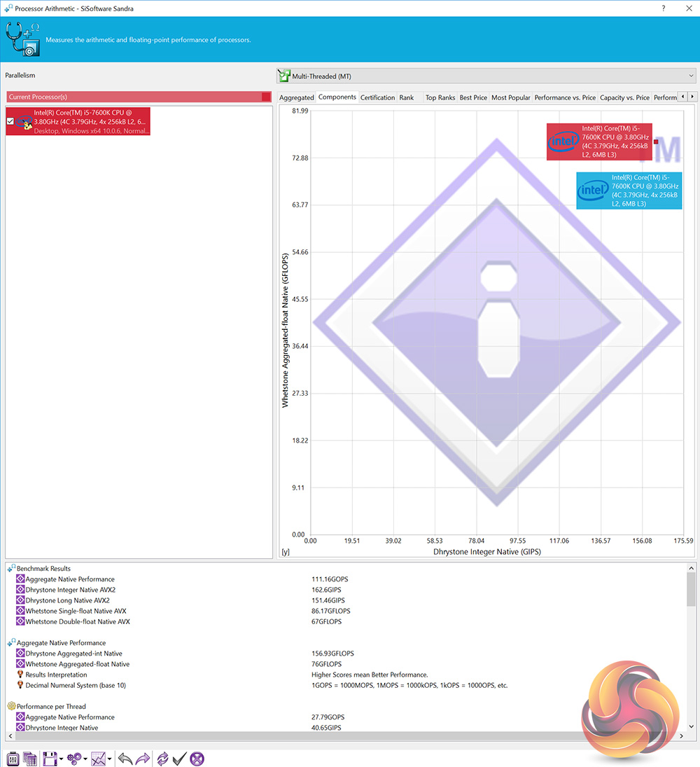Open the options settings icon in bottom toolbar

(13, 759)
